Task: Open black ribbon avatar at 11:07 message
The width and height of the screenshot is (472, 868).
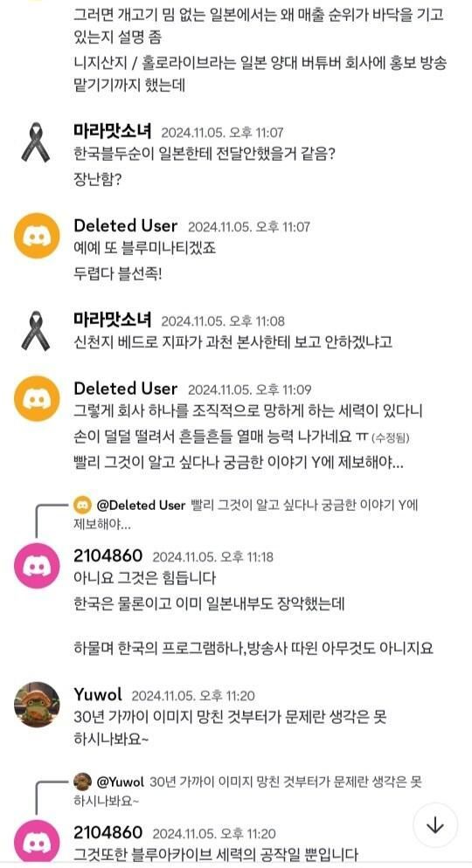Action: point(36,143)
